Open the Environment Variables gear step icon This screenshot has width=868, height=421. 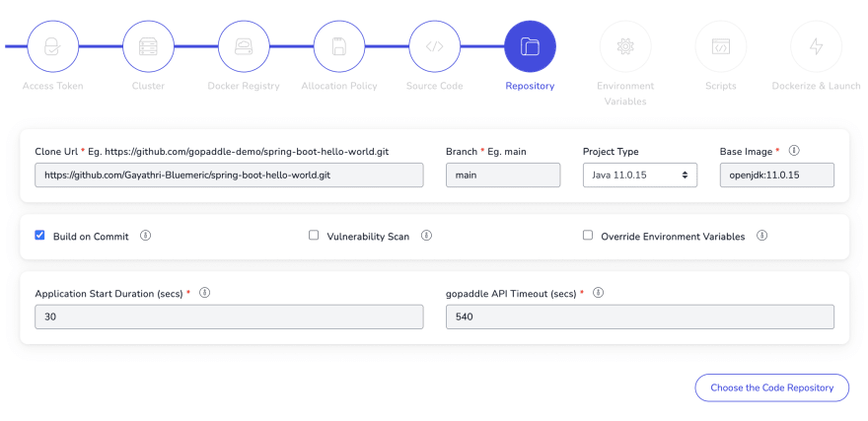[625, 46]
